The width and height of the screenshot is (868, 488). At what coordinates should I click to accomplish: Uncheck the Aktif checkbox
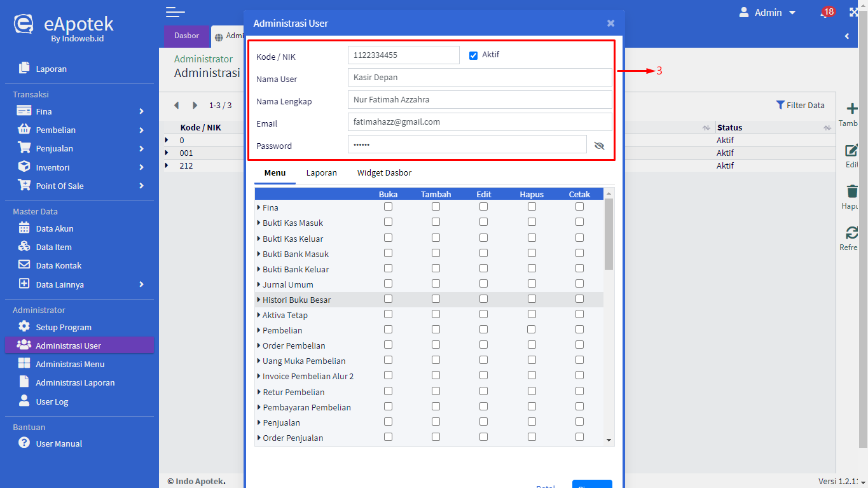[x=473, y=55]
